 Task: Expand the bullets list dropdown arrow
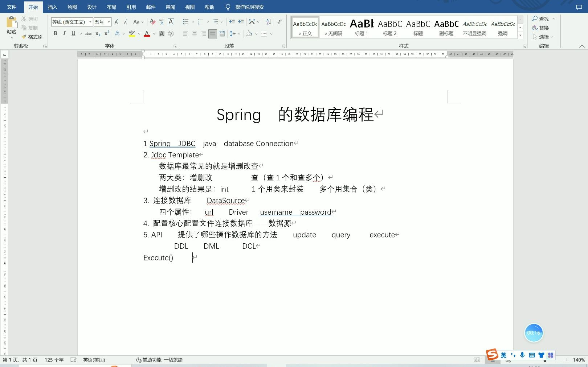(x=193, y=22)
